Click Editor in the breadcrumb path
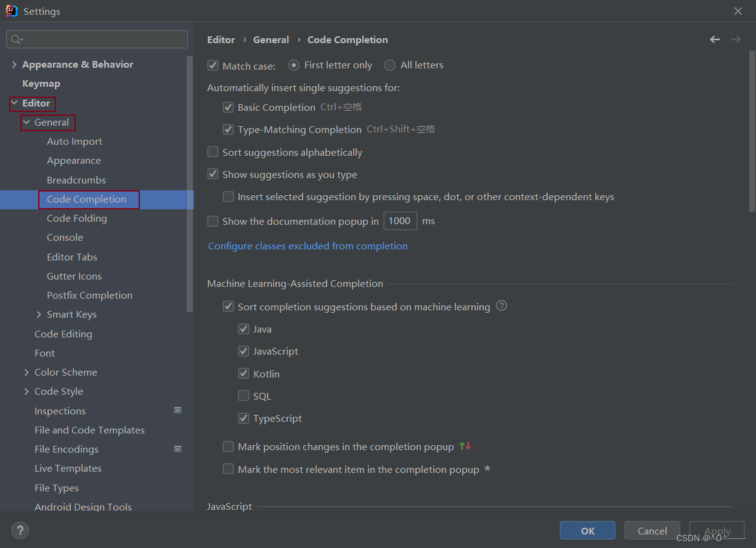Screen dimensions: 756x548 221,39
